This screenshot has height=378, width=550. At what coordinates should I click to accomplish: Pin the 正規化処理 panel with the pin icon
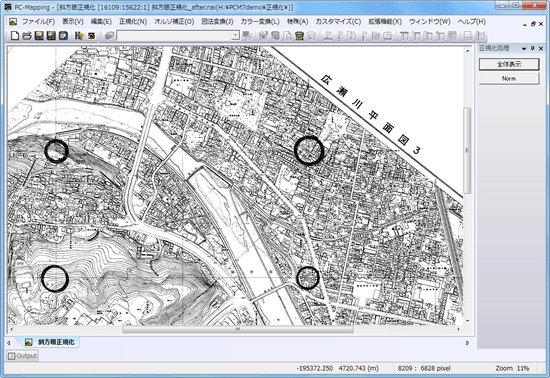coord(532,48)
